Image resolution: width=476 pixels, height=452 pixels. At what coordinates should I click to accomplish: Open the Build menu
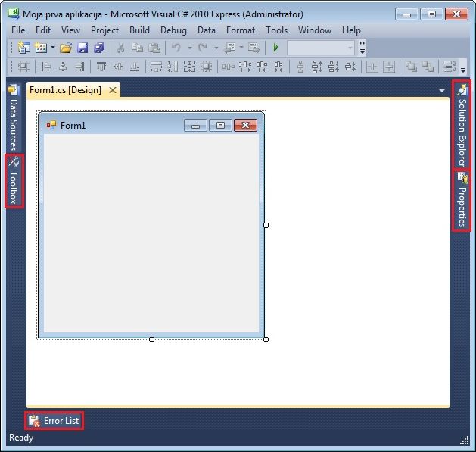[x=140, y=30]
